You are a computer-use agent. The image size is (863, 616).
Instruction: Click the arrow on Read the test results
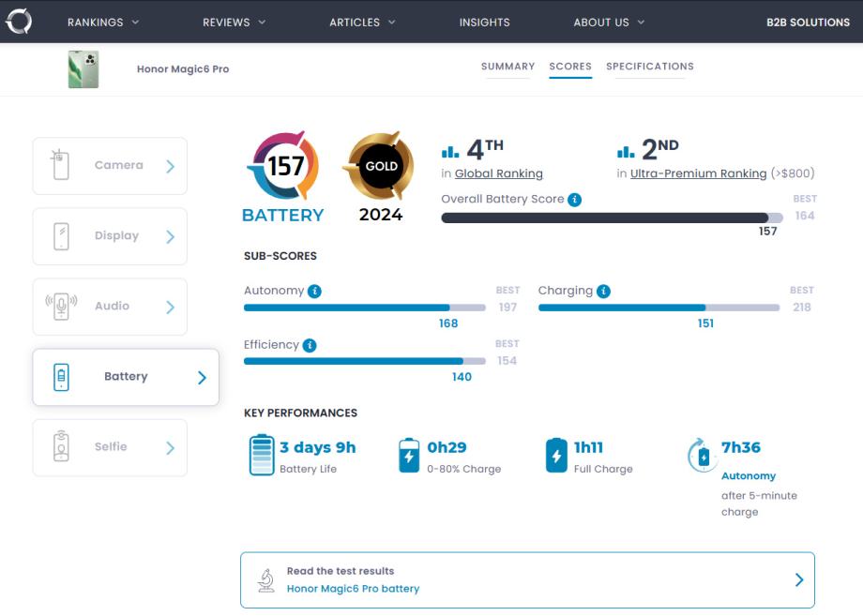point(799,579)
